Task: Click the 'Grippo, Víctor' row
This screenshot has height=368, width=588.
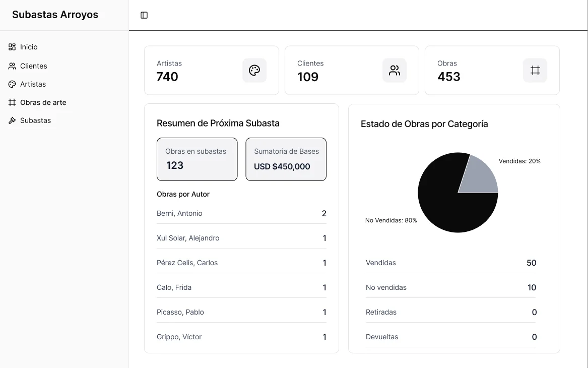Action: click(x=241, y=337)
